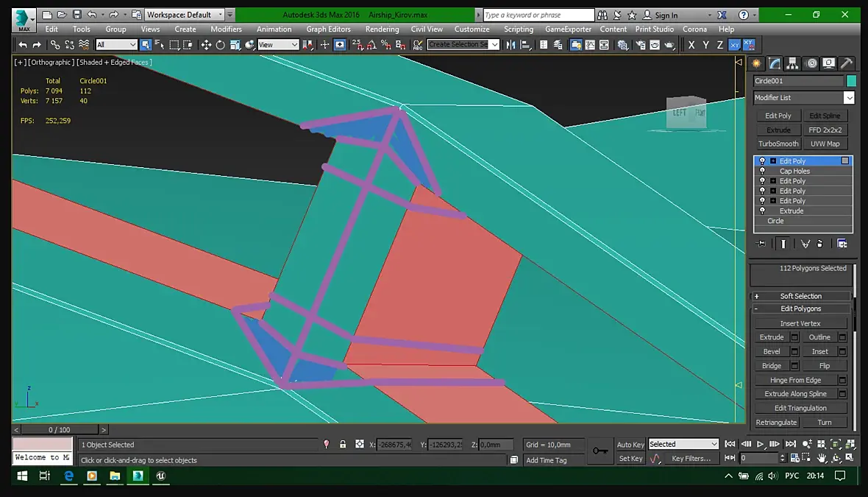Image resolution: width=868 pixels, height=497 pixels.
Task: Click the Bevel button
Action: tap(772, 352)
